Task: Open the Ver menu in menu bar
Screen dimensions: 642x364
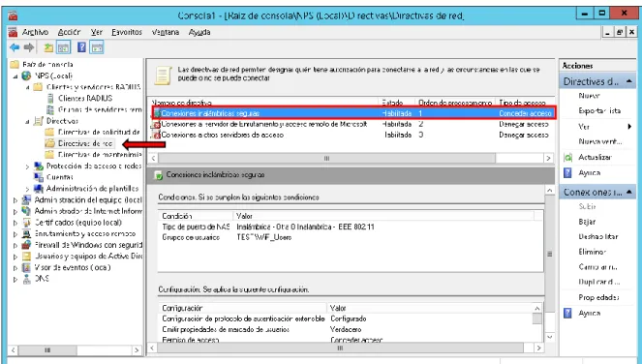Action: [x=97, y=32]
